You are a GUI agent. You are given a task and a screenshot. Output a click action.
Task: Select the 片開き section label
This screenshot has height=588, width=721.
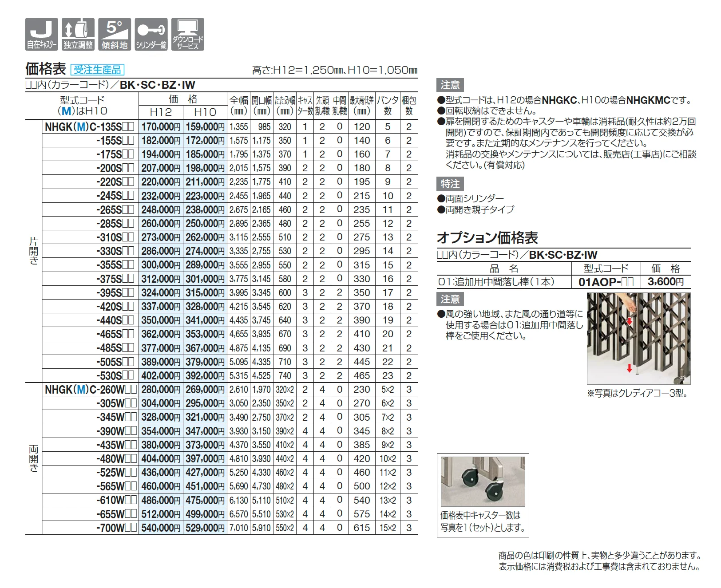(34, 251)
